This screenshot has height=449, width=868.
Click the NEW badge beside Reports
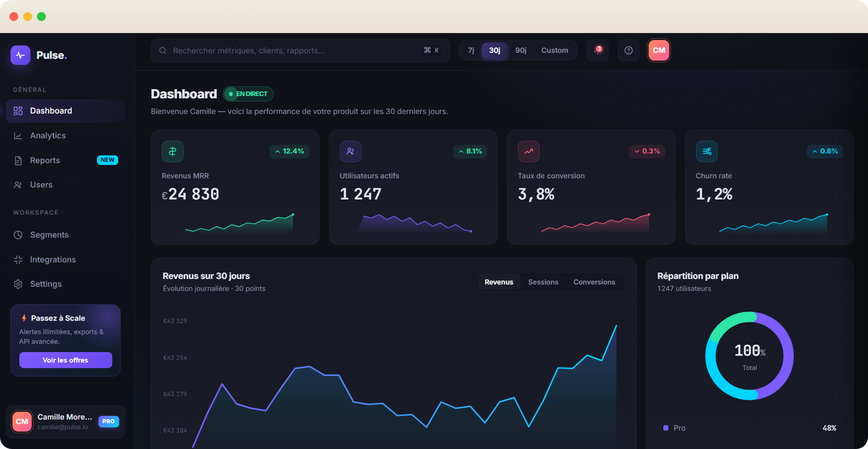click(108, 160)
